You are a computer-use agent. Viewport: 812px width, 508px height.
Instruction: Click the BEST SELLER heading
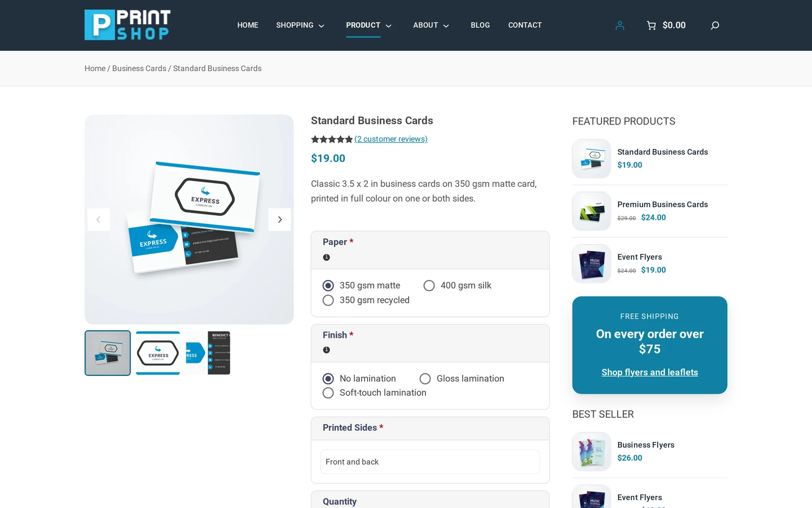point(603,415)
